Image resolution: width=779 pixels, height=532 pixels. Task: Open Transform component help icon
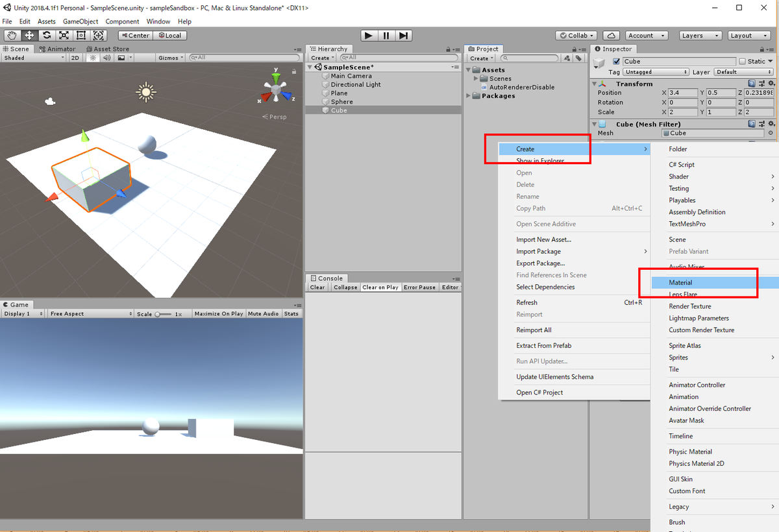(752, 84)
